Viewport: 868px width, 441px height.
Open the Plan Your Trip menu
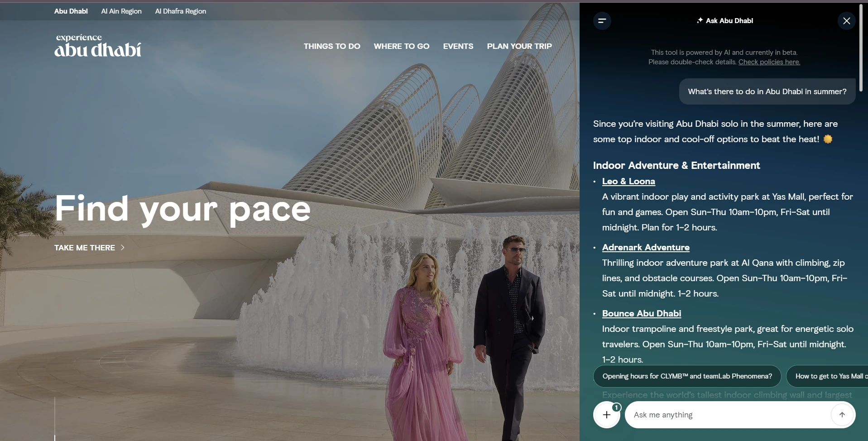pyautogui.click(x=519, y=46)
